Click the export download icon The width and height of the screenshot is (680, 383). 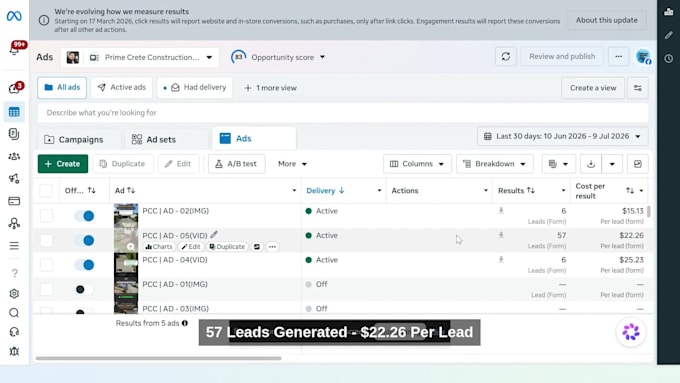pos(591,164)
